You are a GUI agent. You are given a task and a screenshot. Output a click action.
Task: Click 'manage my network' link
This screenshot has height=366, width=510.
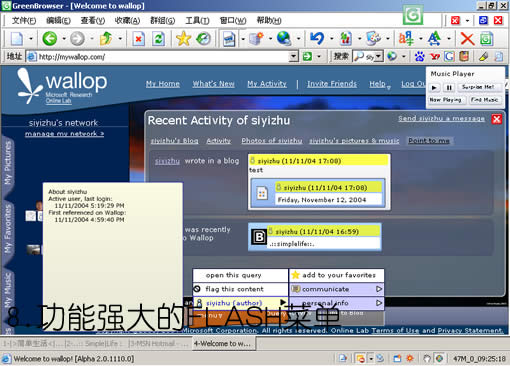point(64,134)
